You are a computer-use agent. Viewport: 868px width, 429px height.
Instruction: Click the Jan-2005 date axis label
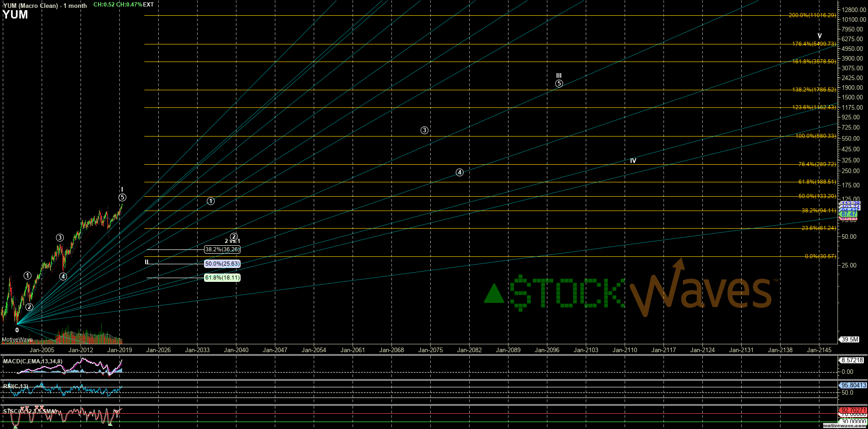coord(42,350)
